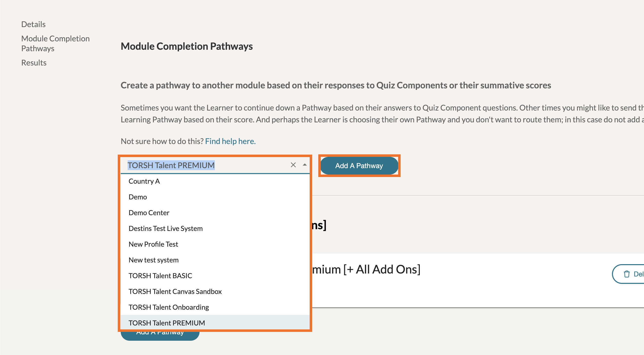Open the Find help here link

click(230, 141)
